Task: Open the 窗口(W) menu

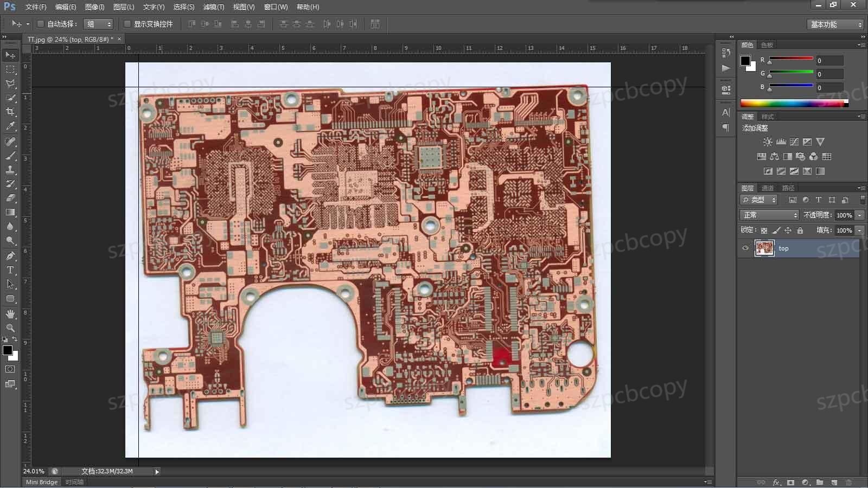Action: pyautogui.click(x=276, y=7)
